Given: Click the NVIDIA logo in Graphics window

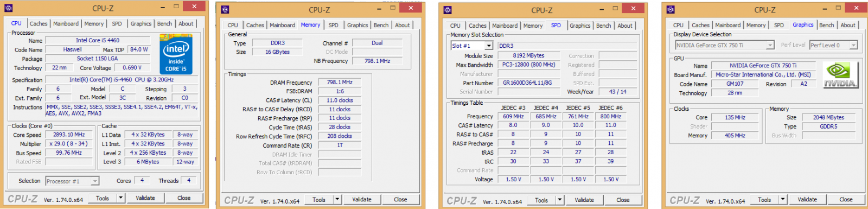Looking at the screenshot, I should (840, 75).
